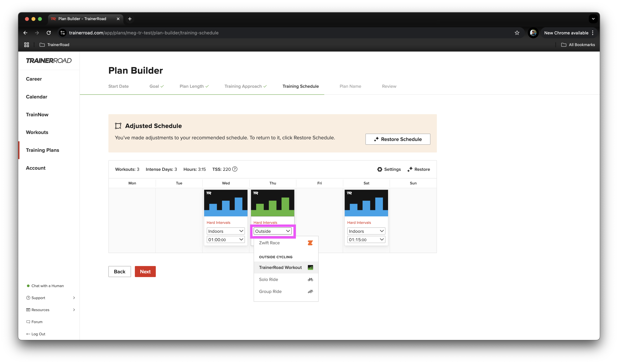
Task: Open the All Bookmarks folder
Action: click(x=578, y=45)
